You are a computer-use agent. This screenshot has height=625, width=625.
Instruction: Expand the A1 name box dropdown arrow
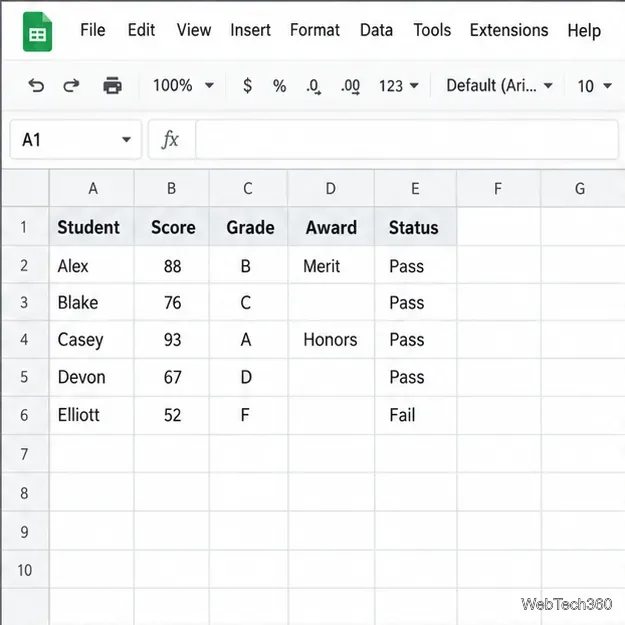coord(126,140)
